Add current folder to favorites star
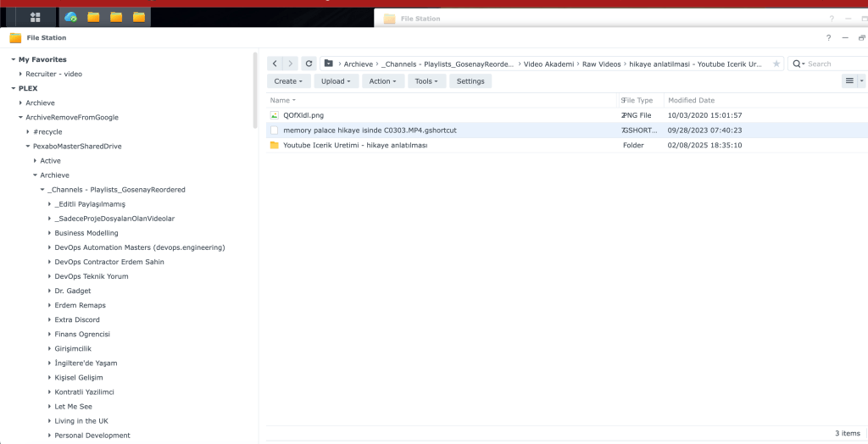The height and width of the screenshot is (444, 868). pos(776,64)
